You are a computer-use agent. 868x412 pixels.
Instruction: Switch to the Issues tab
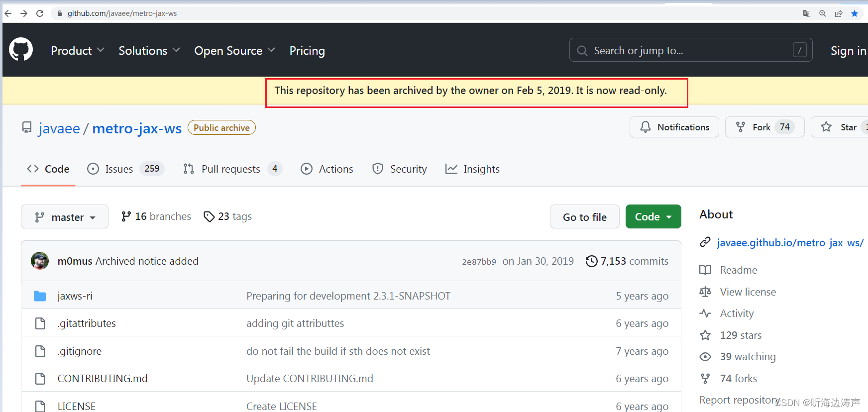point(125,169)
